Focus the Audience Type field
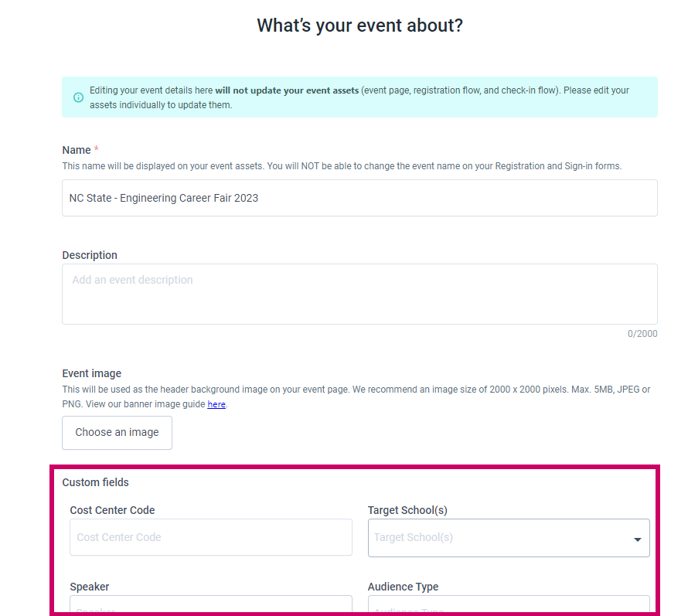The image size is (688, 616). click(509, 604)
